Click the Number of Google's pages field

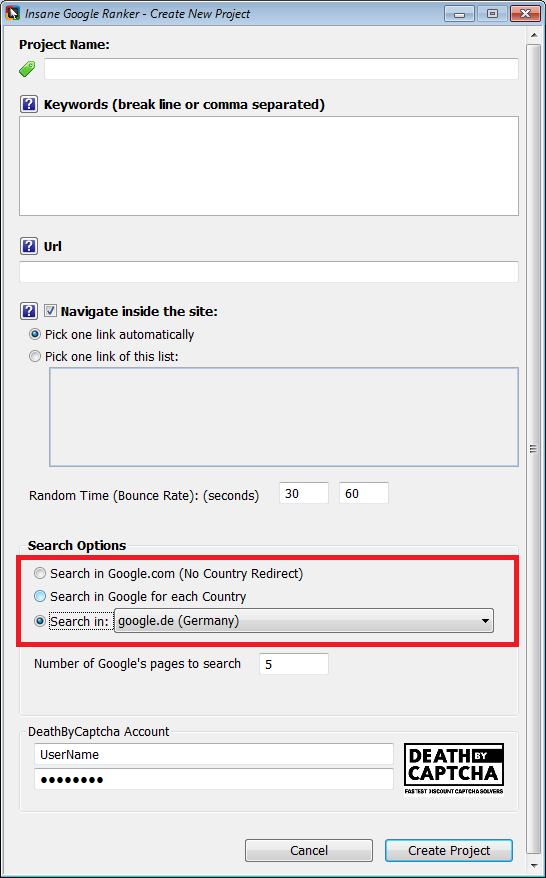[x=294, y=664]
